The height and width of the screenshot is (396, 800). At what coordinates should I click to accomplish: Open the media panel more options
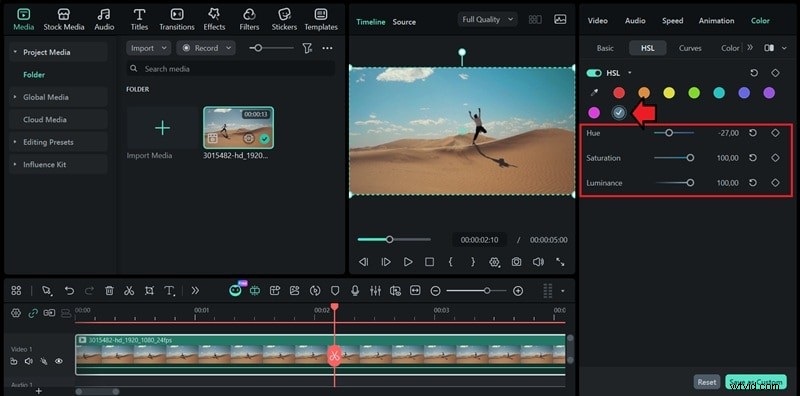(328, 48)
